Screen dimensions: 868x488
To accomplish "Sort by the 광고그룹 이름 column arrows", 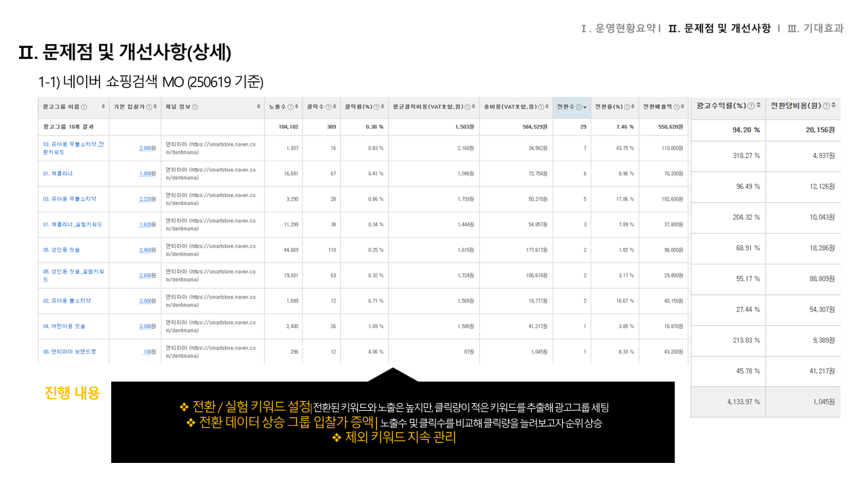I will pos(103,106).
